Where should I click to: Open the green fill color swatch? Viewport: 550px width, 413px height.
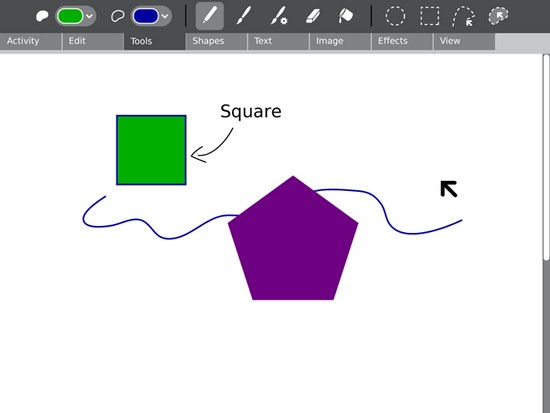click(x=70, y=16)
